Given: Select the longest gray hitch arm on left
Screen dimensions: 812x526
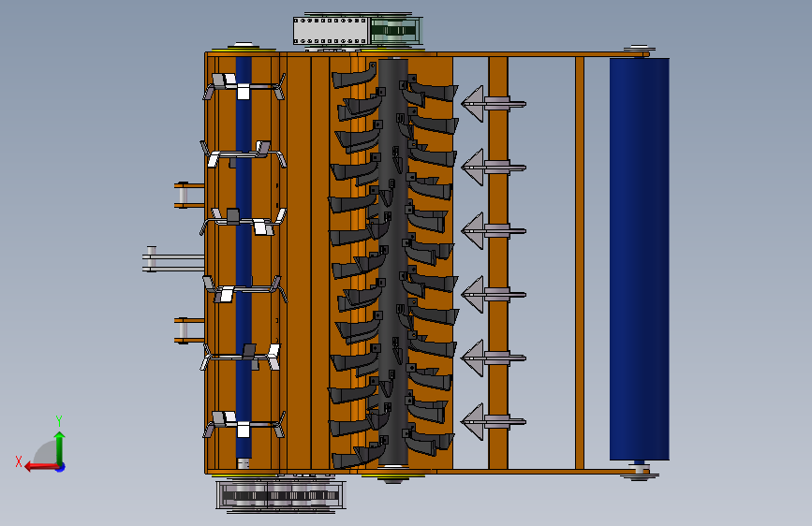Looking at the screenshot, I should 173,259.
